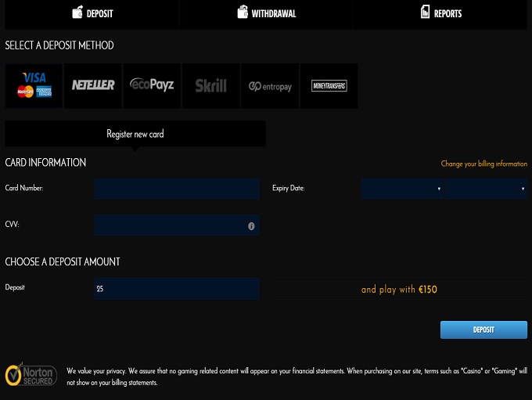This screenshot has width=532, height=400.
Task: Open the Reports tab
Action: [441, 13]
